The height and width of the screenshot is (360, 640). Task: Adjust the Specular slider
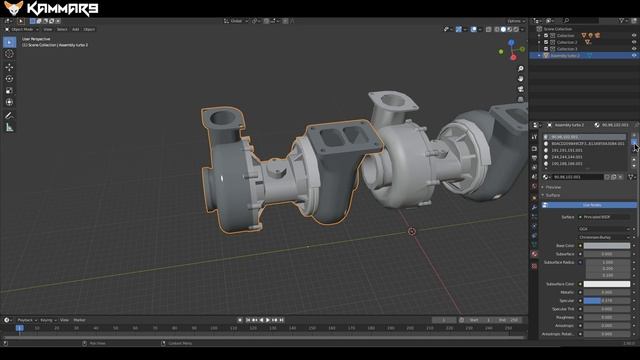tap(607, 301)
